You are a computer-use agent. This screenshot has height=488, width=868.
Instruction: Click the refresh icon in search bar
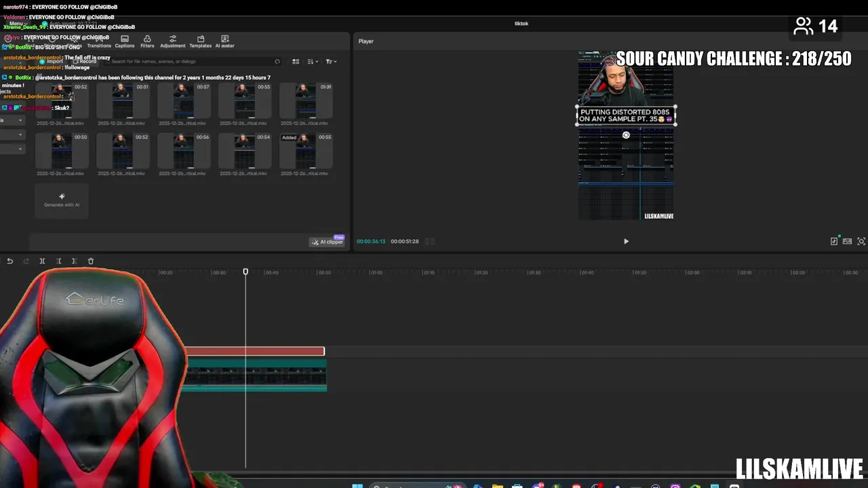(277, 62)
